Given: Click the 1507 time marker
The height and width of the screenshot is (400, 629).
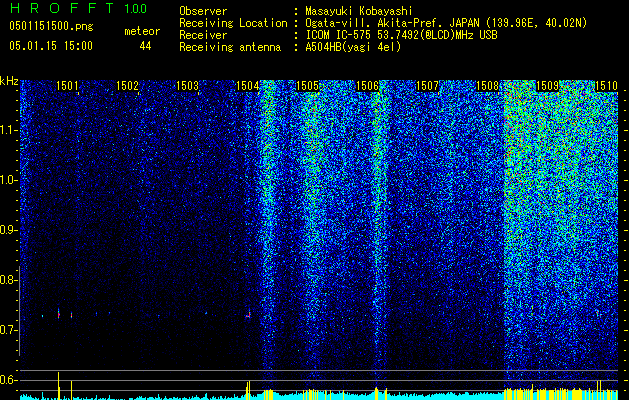Looking at the screenshot, I should [x=428, y=85].
